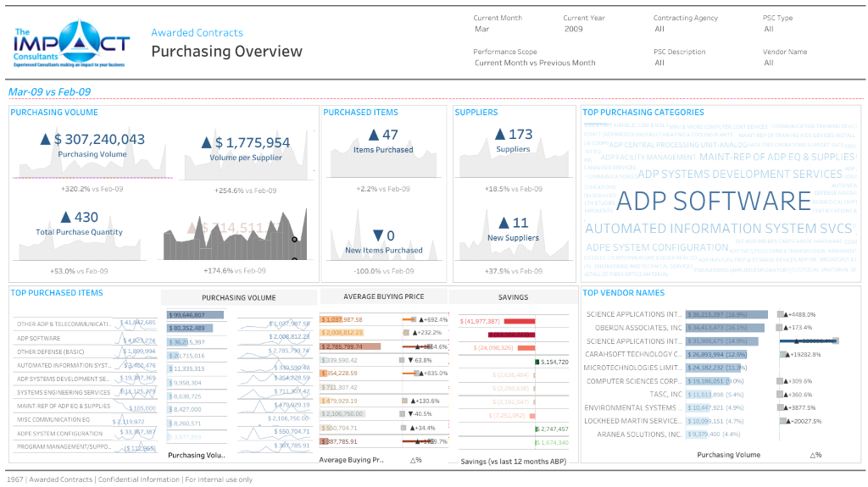Select LOCKHEED MARTIN SERVICE.. vendor

click(x=632, y=421)
